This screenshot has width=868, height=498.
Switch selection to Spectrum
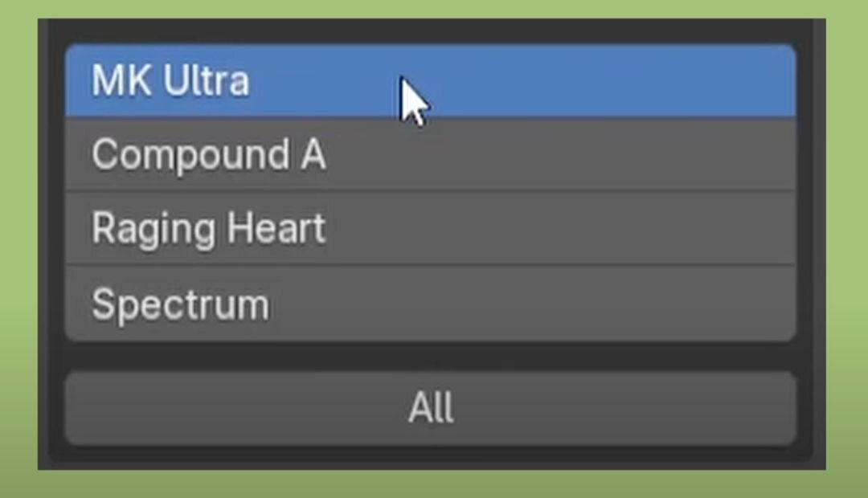430,304
